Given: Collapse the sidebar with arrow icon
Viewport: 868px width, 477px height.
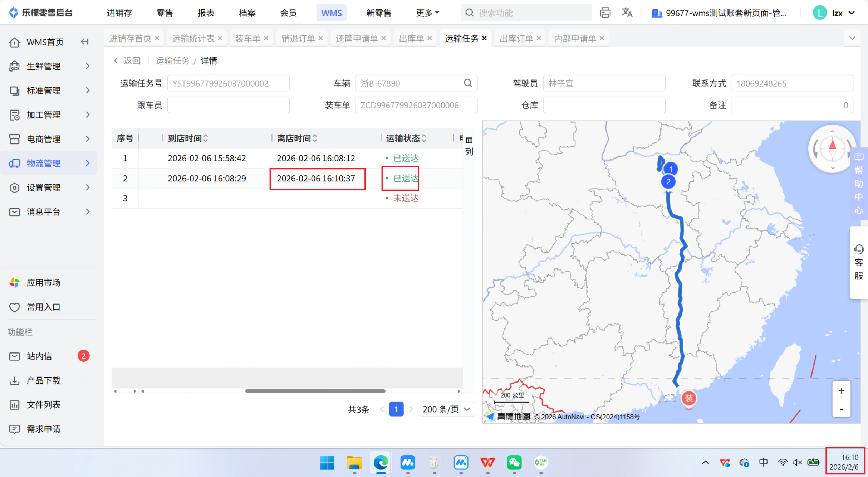Looking at the screenshot, I should pyautogui.click(x=84, y=42).
